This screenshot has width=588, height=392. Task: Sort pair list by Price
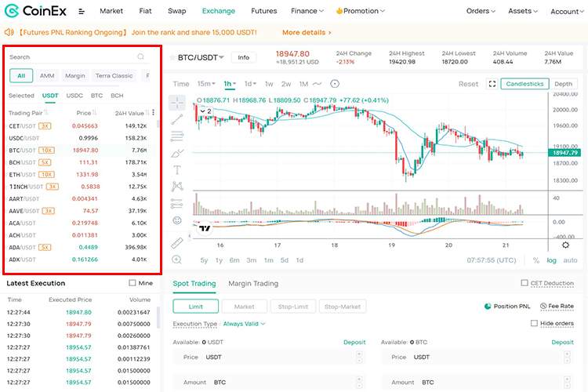point(86,113)
